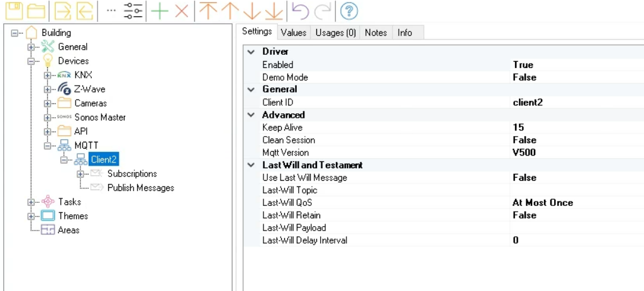Collapse the Last Will and Testament section
The image size is (644, 291).
coord(251,165)
